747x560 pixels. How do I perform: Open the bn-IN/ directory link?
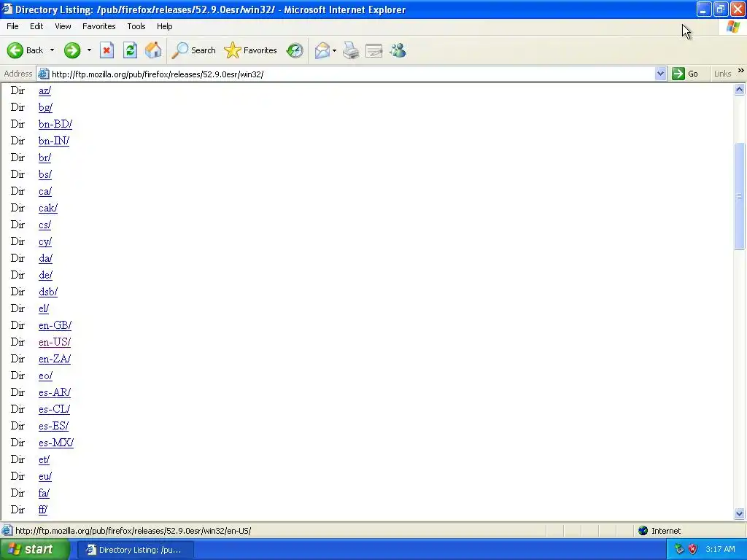coord(54,141)
